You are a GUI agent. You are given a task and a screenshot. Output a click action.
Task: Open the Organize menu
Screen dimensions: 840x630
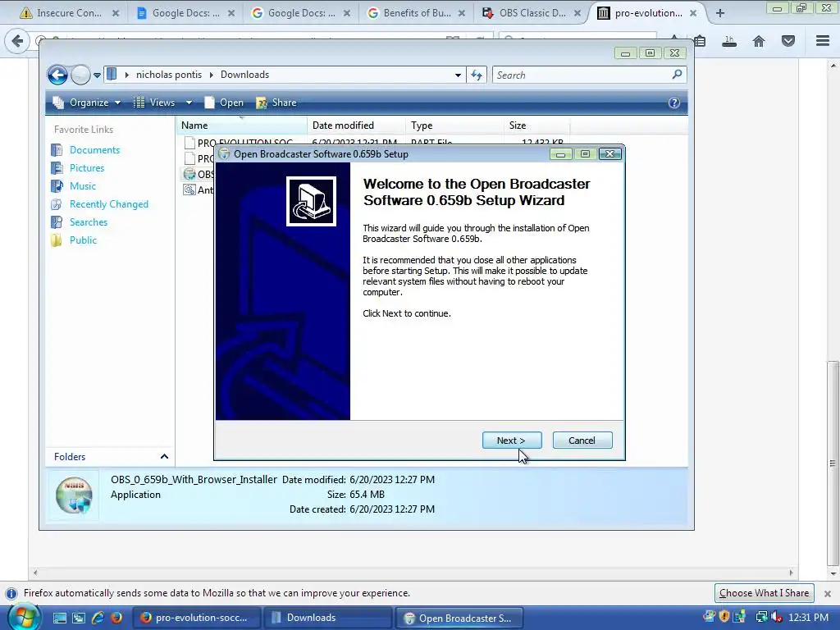87,103
